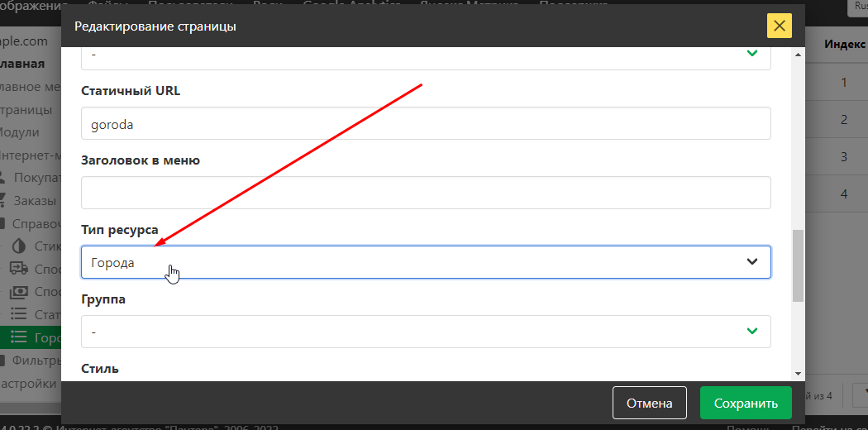The height and width of the screenshot is (430, 868).
Task: Click the payment money icon in sidebar
Action: click(x=19, y=292)
